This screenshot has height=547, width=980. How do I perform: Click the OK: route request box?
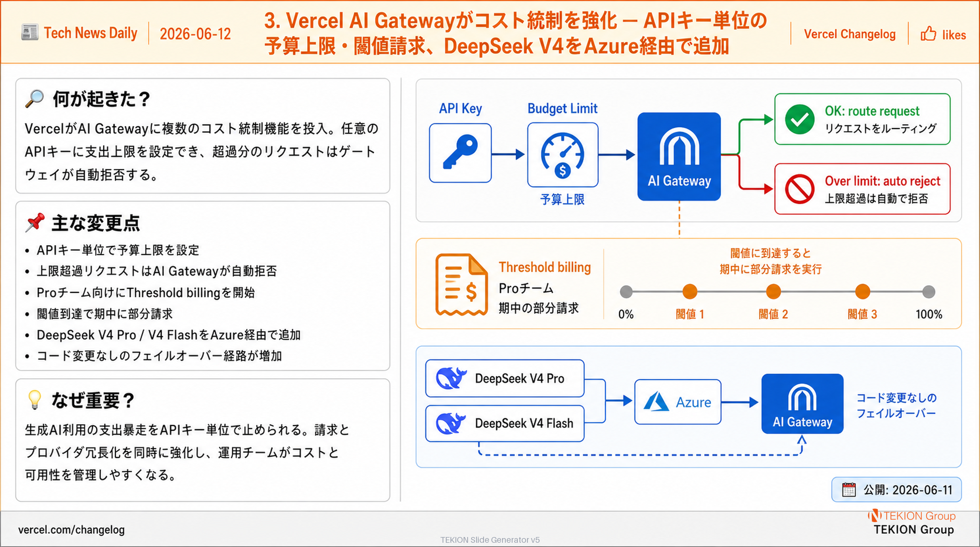coord(862,119)
